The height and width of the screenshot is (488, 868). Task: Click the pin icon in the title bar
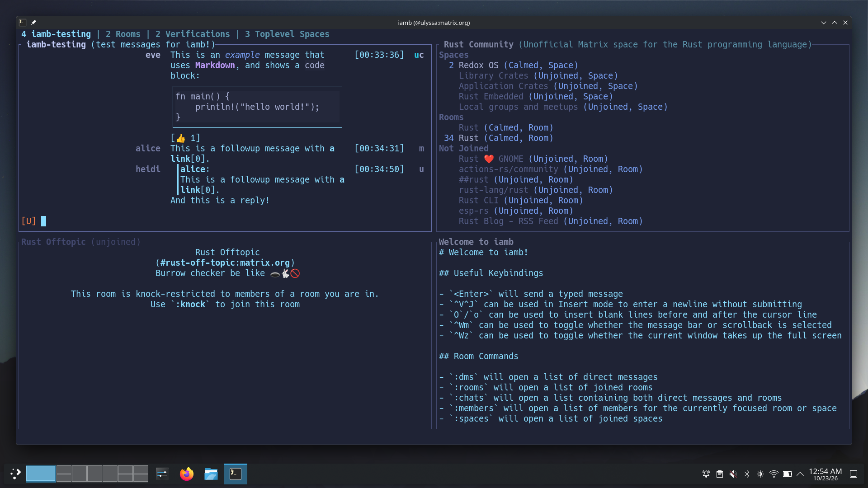[x=33, y=23]
